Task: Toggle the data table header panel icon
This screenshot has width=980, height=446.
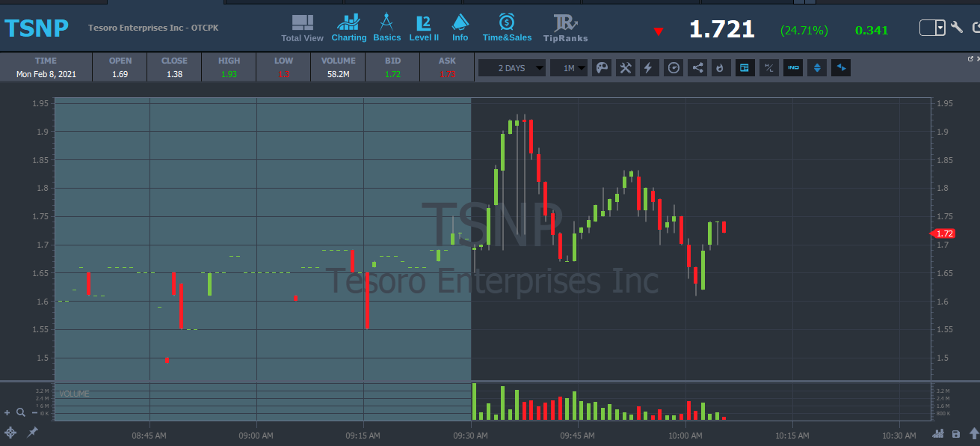Action: (x=744, y=68)
